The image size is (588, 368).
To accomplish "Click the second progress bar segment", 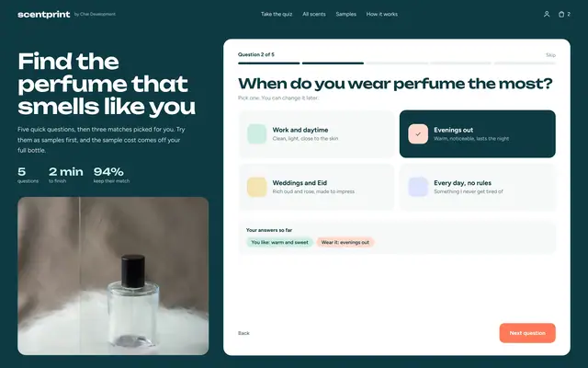I will pyautogui.click(x=333, y=63).
